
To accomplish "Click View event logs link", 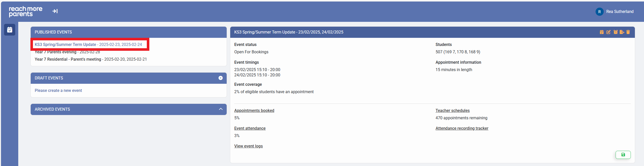I will coord(248,146).
